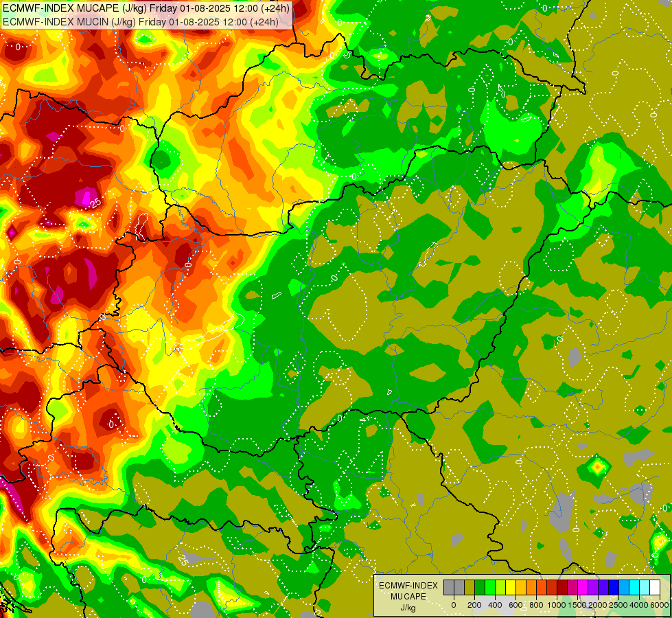Choose the cyan legend swatch
This screenshot has height=618, width=672.
tap(635, 587)
